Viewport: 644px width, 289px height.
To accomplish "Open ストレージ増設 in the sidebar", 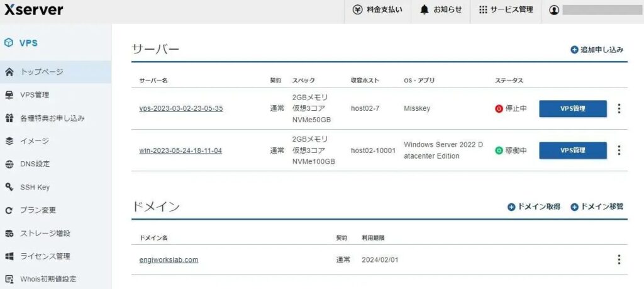I will [x=55, y=234].
